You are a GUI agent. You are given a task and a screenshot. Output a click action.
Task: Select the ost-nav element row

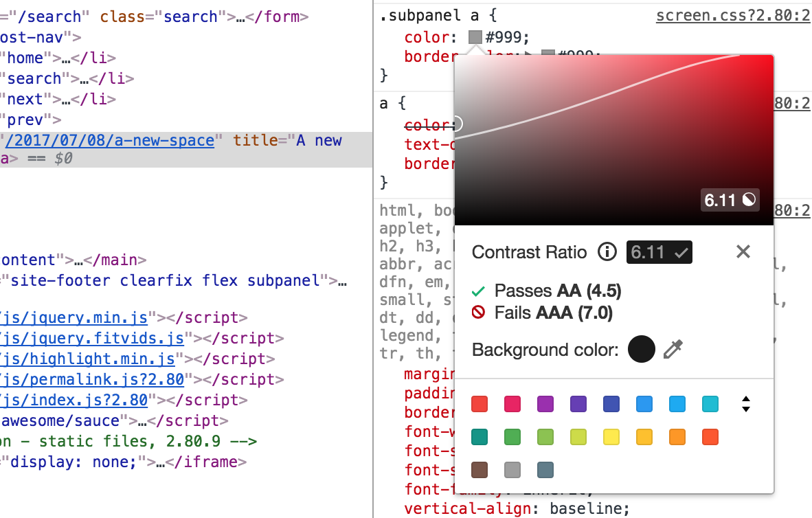pyautogui.click(x=41, y=37)
